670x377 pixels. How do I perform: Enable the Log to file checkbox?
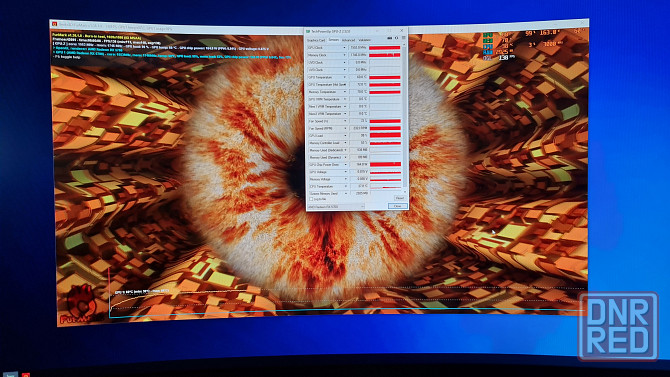[x=311, y=199]
